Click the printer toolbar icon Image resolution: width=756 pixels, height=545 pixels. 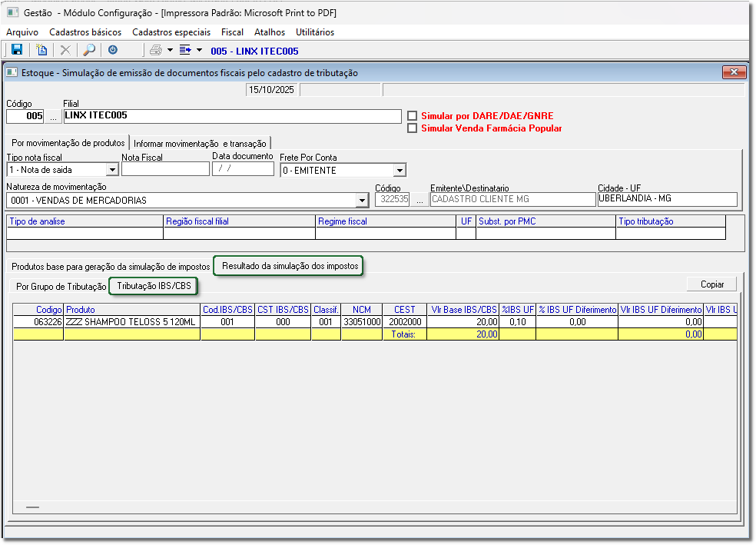[x=156, y=50]
